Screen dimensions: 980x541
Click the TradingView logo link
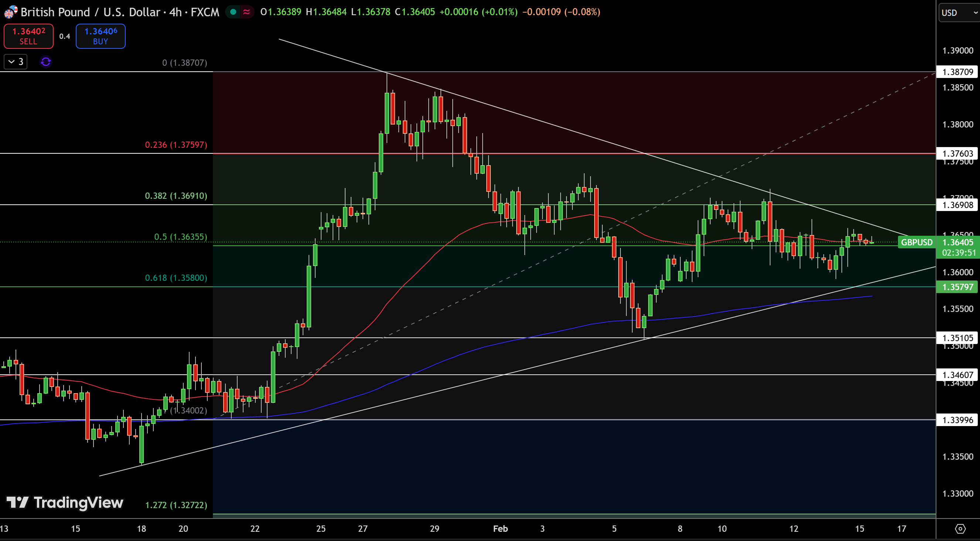click(65, 503)
